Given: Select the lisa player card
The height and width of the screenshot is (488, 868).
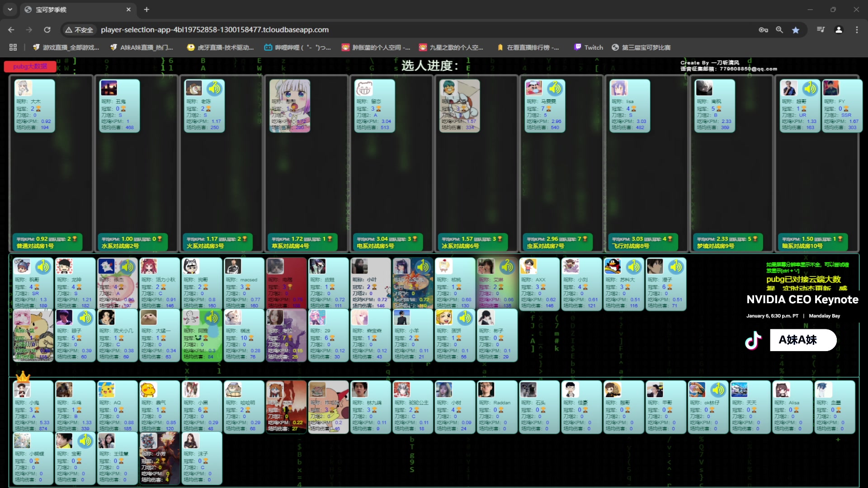Looking at the screenshot, I should click(x=630, y=106).
